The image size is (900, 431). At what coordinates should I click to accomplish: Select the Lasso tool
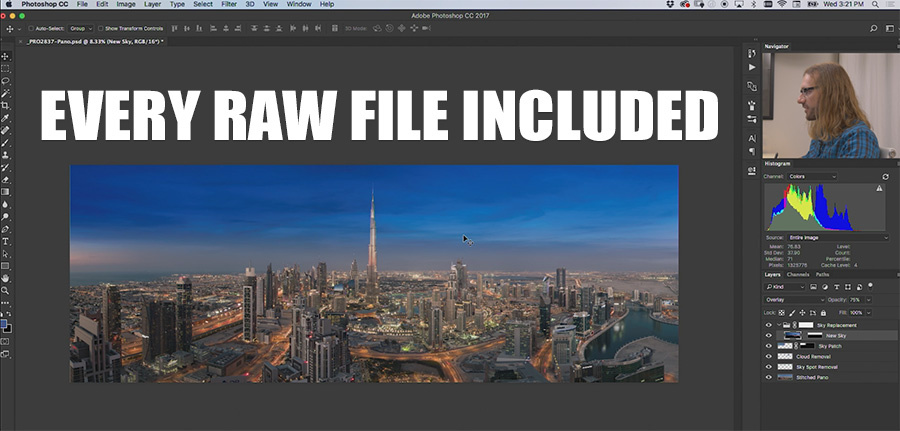click(x=5, y=81)
